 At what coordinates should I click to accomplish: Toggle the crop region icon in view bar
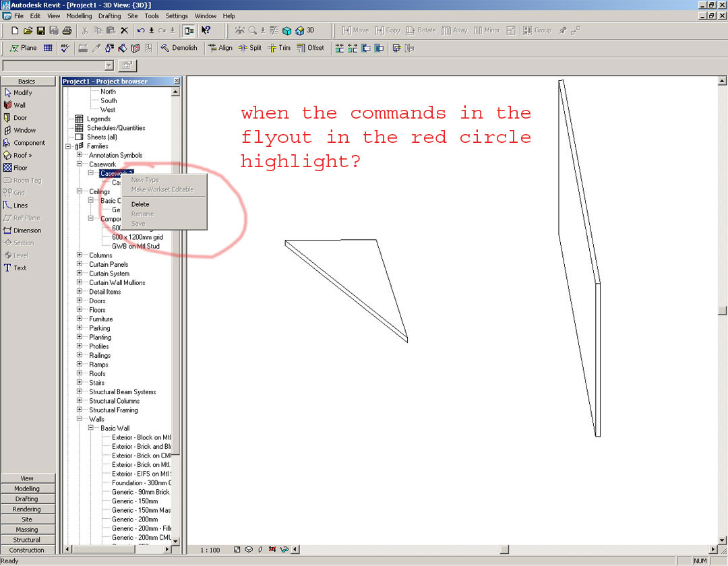272,550
